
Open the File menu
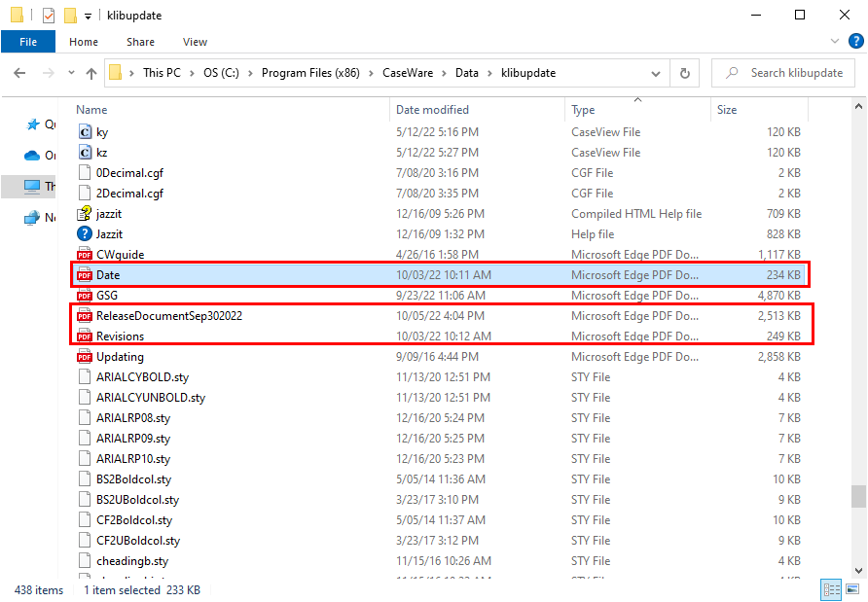pos(28,42)
